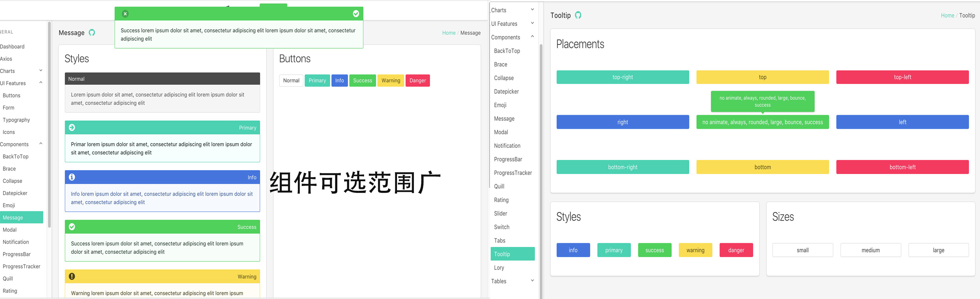Select Notification in the right sidebar menu
Viewport: 980px width, 299px height.
tap(507, 146)
